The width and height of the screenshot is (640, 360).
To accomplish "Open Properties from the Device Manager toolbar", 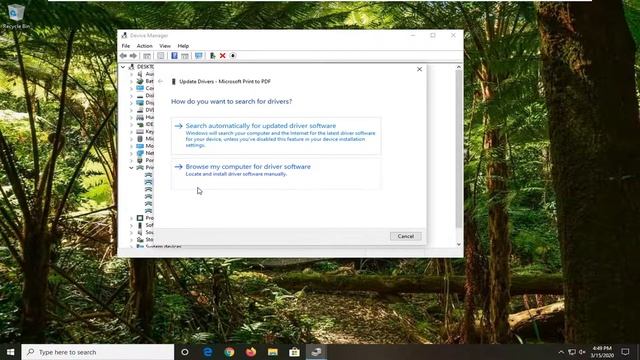I will (161, 56).
